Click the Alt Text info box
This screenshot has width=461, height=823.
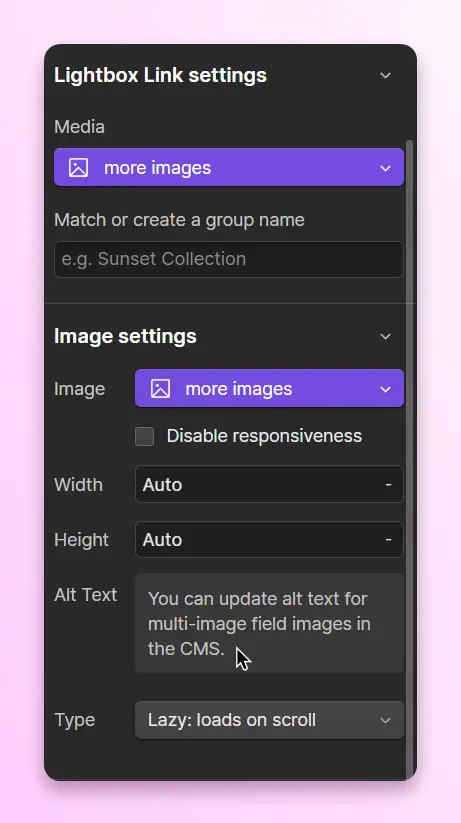pyautogui.click(x=269, y=623)
